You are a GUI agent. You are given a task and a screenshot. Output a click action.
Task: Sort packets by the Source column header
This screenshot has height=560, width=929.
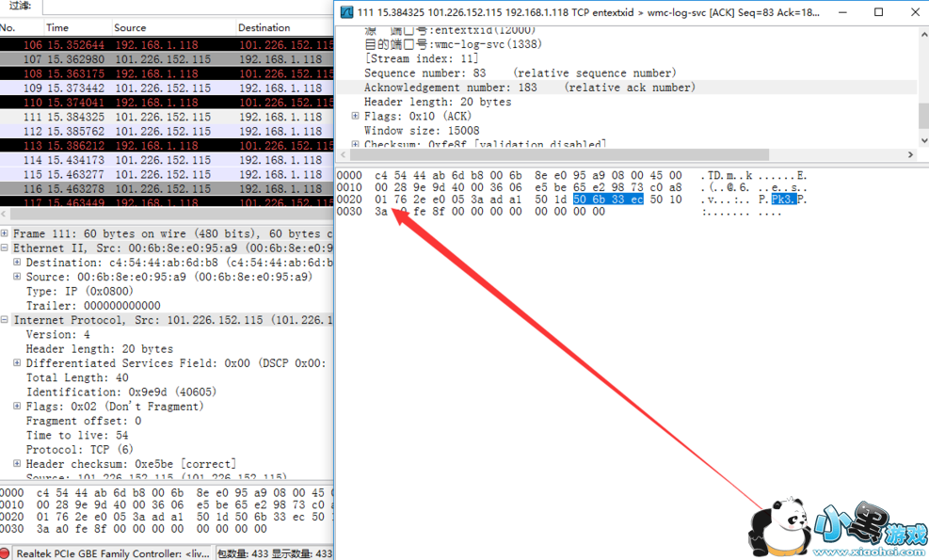[x=173, y=27]
